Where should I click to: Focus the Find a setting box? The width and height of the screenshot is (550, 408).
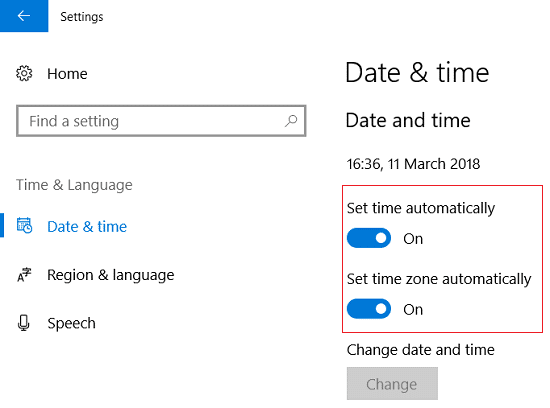[x=161, y=121]
